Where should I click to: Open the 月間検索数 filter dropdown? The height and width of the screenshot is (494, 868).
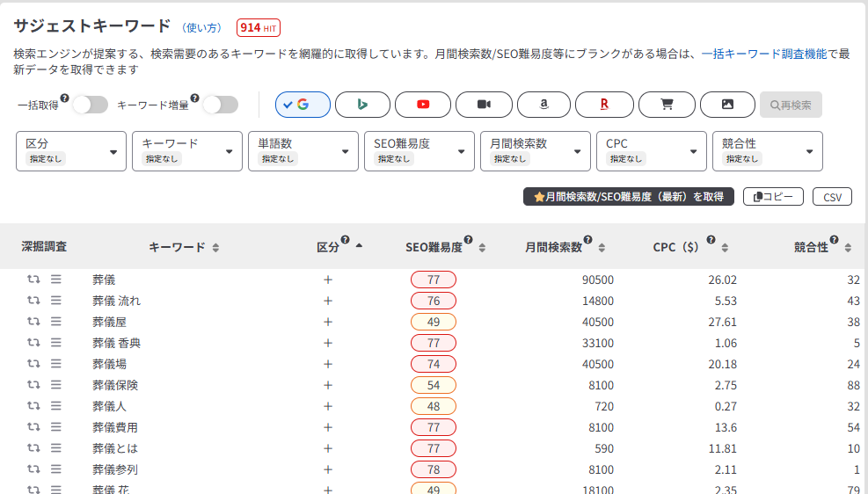tap(536, 151)
